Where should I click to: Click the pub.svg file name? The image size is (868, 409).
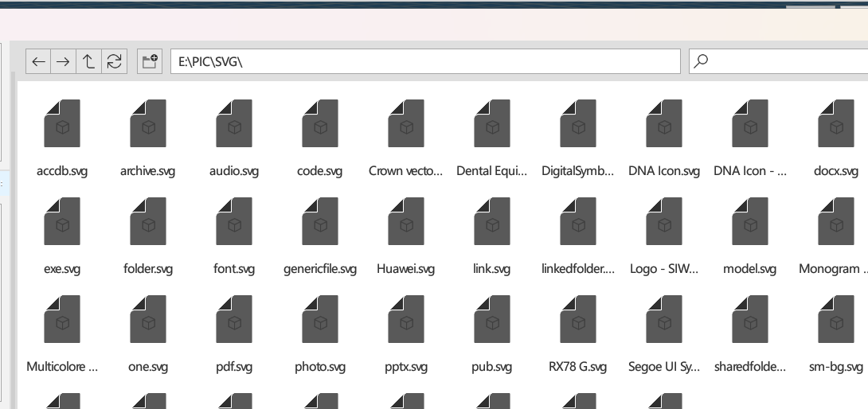[x=492, y=367]
